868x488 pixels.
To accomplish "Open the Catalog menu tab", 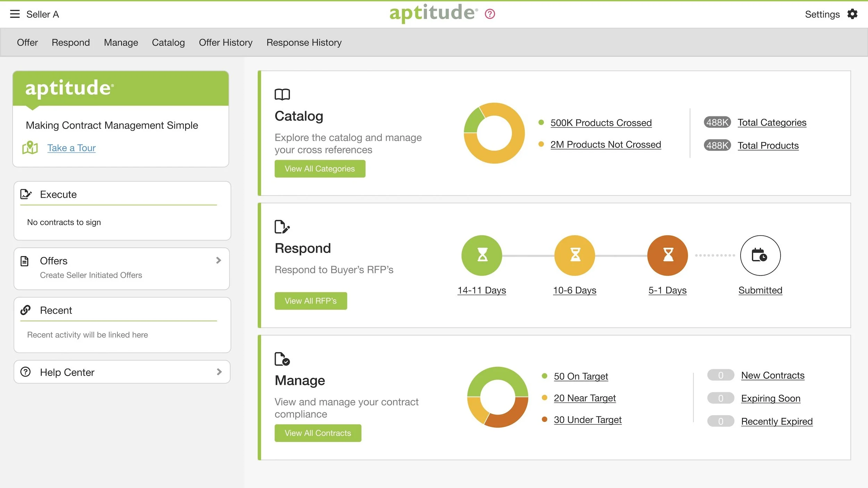I will tap(168, 42).
